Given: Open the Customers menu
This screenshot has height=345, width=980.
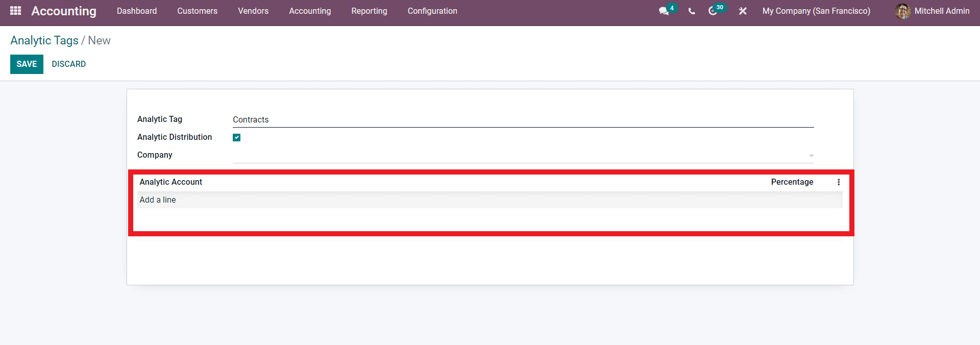Looking at the screenshot, I should click(x=198, y=11).
